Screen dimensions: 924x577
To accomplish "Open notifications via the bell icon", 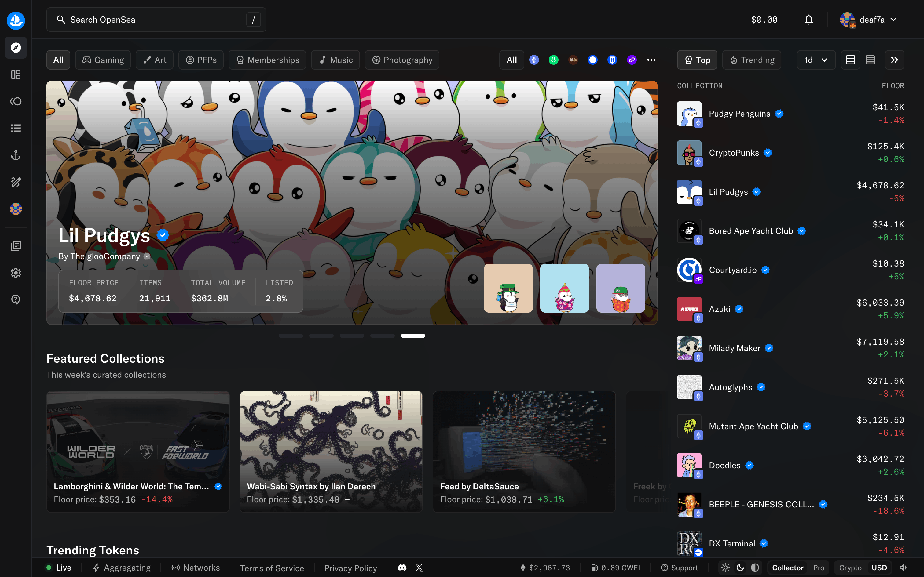I will point(808,19).
